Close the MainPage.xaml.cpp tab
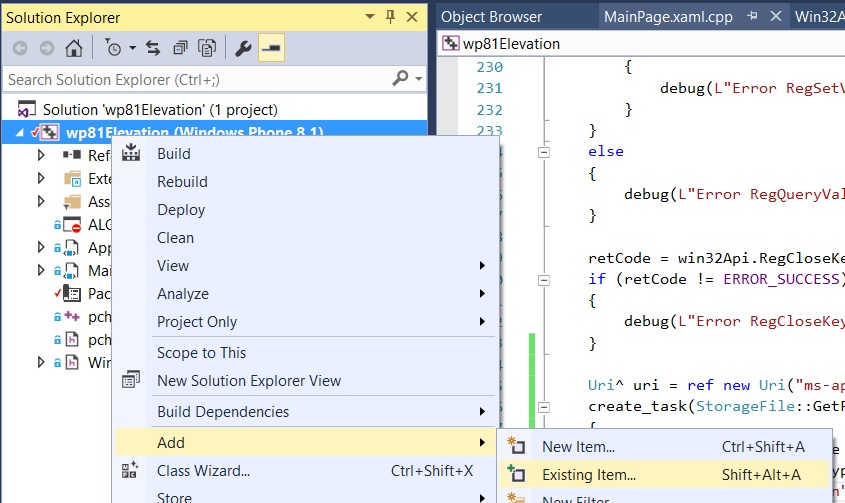The height and width of the screenshot is (503, 845). pos(775,16)
